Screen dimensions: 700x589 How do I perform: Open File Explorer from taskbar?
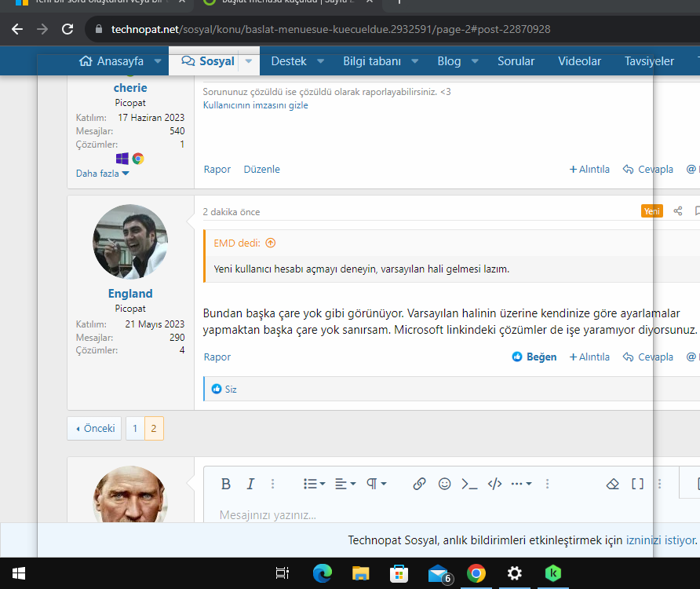pos(361,573)
